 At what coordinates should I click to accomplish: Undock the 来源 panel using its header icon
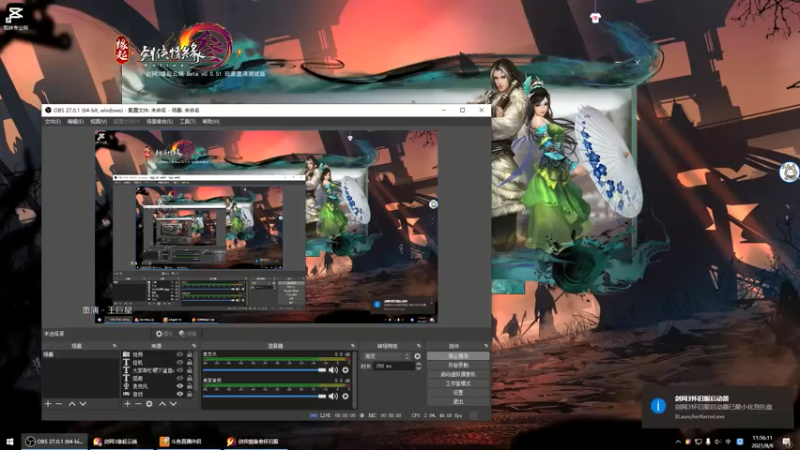click(193, 346)
